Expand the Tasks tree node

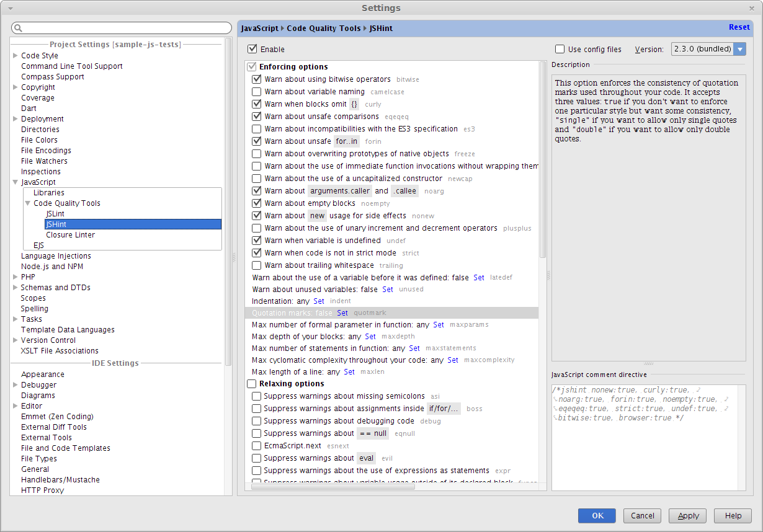(16, 319)
